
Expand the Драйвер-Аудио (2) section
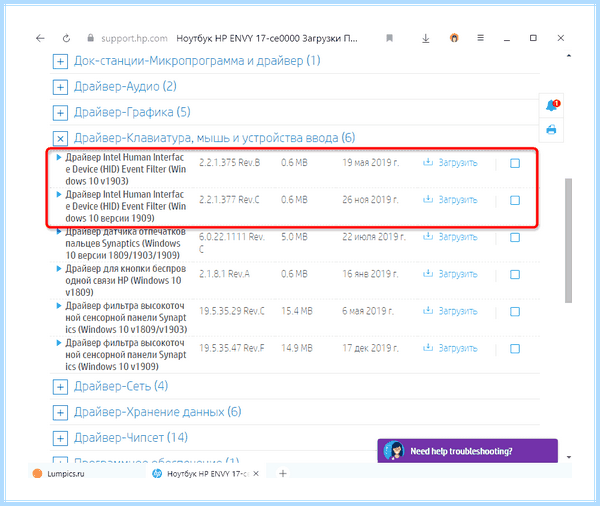tap(60, 87)
